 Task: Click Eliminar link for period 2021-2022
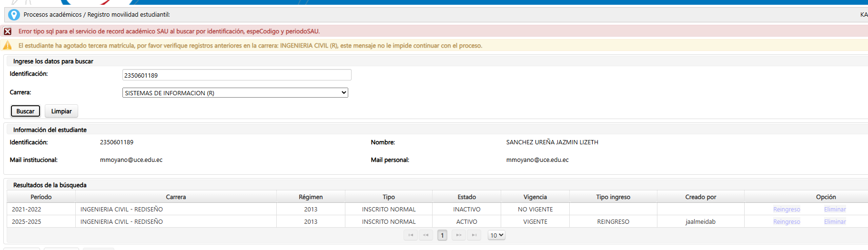coord(835,210)
